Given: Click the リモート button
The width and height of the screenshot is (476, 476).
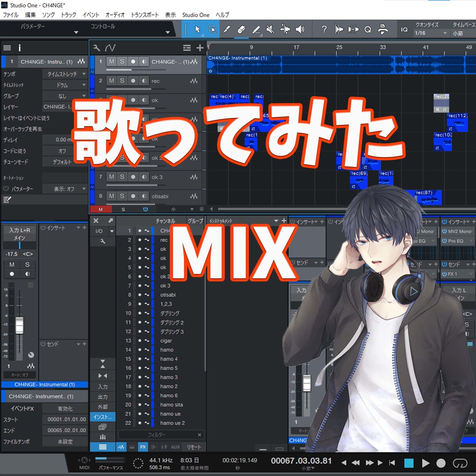Looking at the screenshot, I should [x=194, y=447].
